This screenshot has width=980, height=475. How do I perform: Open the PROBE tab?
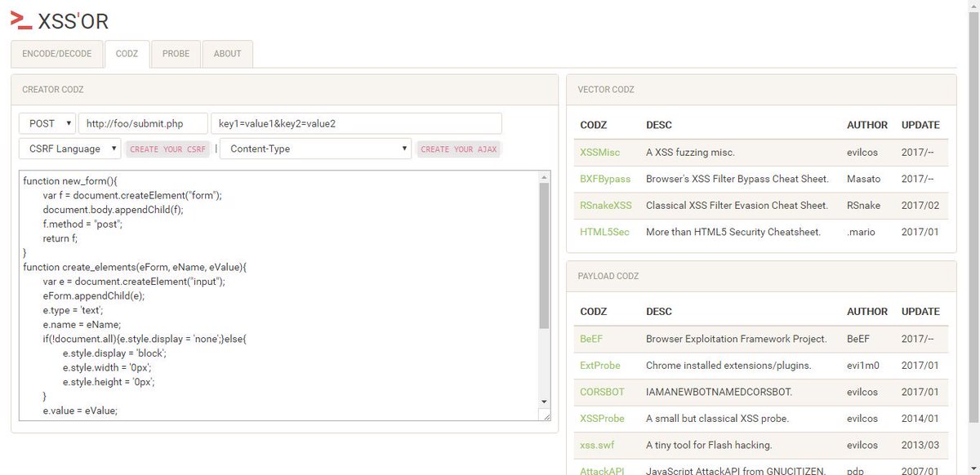(x=176, y=54)
